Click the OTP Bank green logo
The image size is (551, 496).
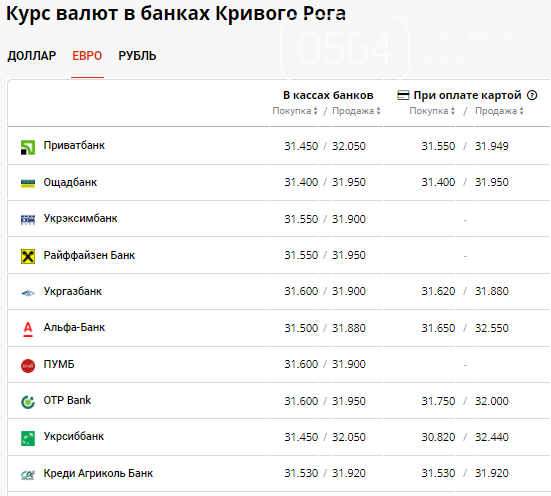[28, 402]
